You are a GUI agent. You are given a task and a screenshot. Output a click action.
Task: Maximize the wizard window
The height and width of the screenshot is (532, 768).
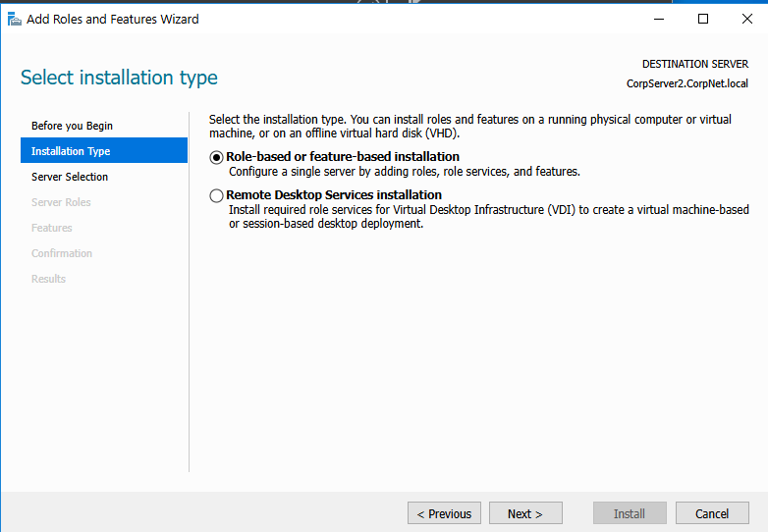coord(702,19)
